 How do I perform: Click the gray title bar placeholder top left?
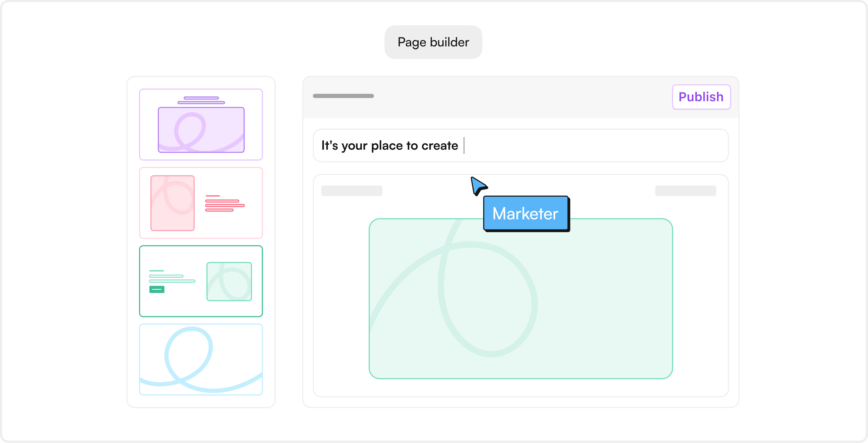pyautogui.click(x=343, y=96)
